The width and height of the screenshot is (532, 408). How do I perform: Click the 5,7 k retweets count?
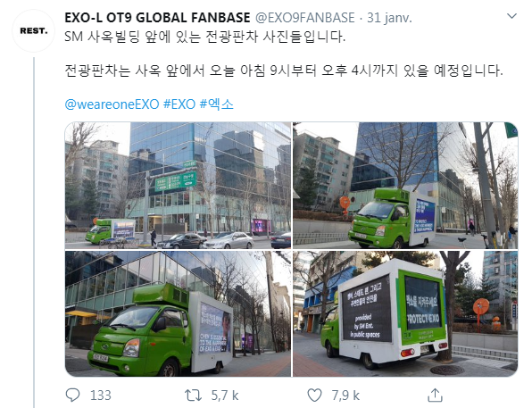[225, 396]
